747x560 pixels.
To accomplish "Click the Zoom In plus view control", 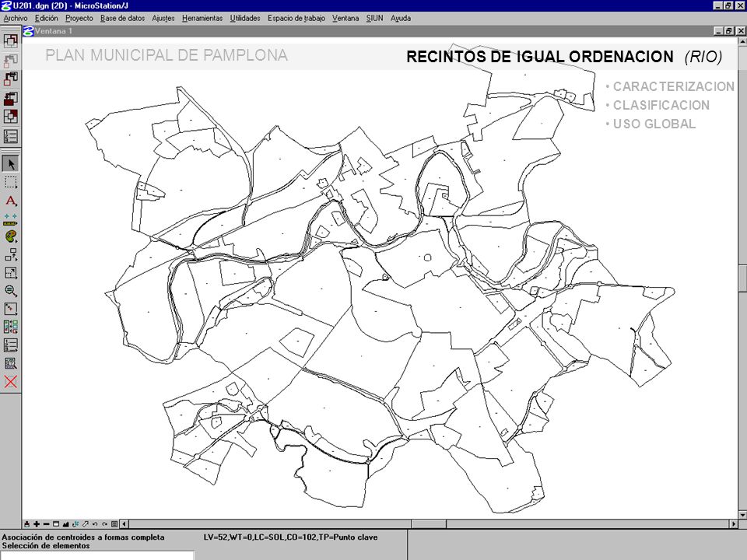I will [x=37, y=523].
